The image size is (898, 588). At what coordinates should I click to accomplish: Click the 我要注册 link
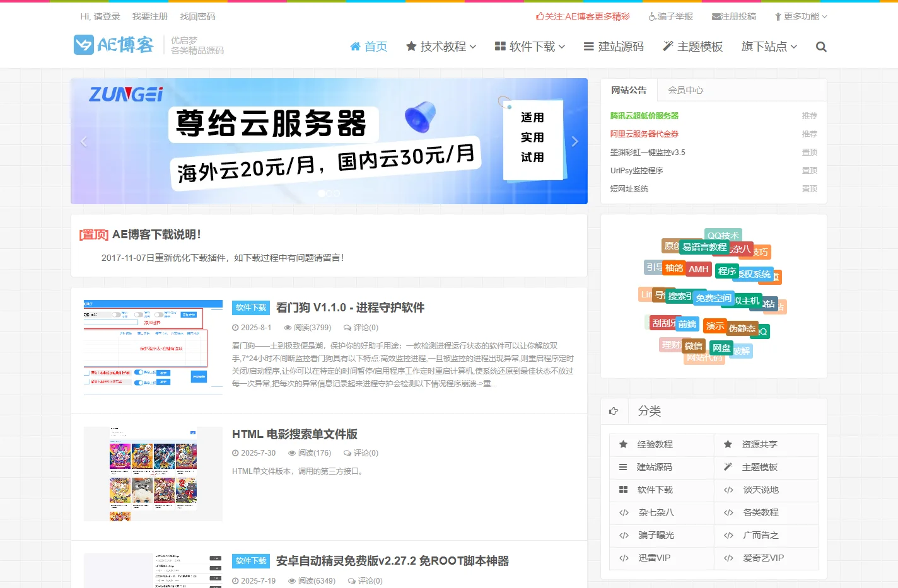pyautogui.click(x=150, y=16)
